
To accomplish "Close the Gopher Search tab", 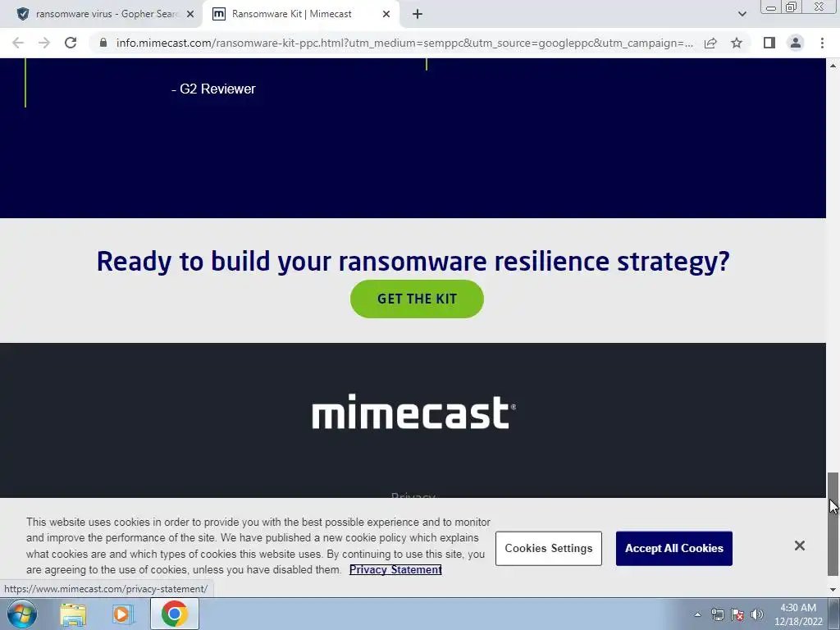I will 190,15.
